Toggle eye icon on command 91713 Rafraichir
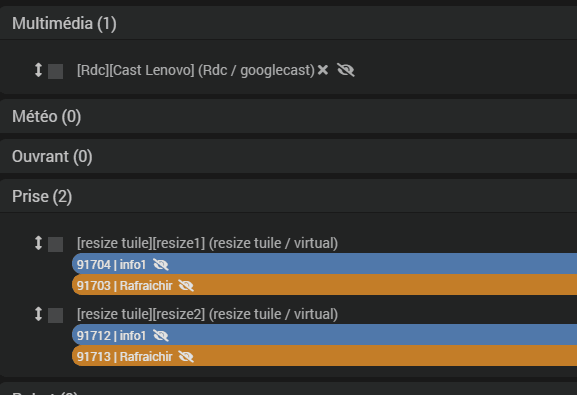The height and width of the screenshot is (395, 577). (x=186, y=356)
